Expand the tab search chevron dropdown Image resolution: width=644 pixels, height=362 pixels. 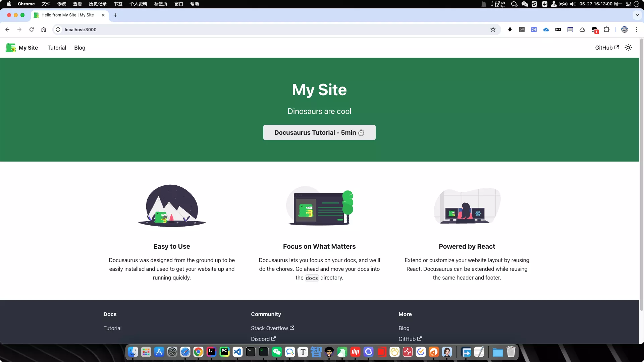click(x=637, y=15)
